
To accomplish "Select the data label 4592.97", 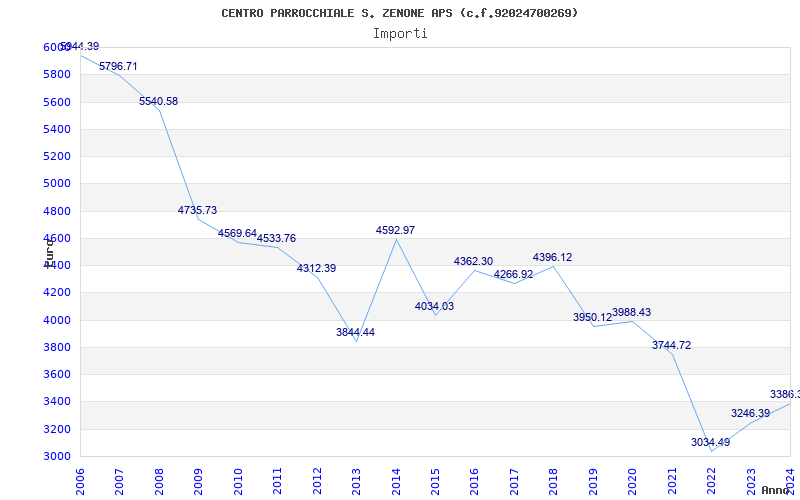I will (395, 230).
